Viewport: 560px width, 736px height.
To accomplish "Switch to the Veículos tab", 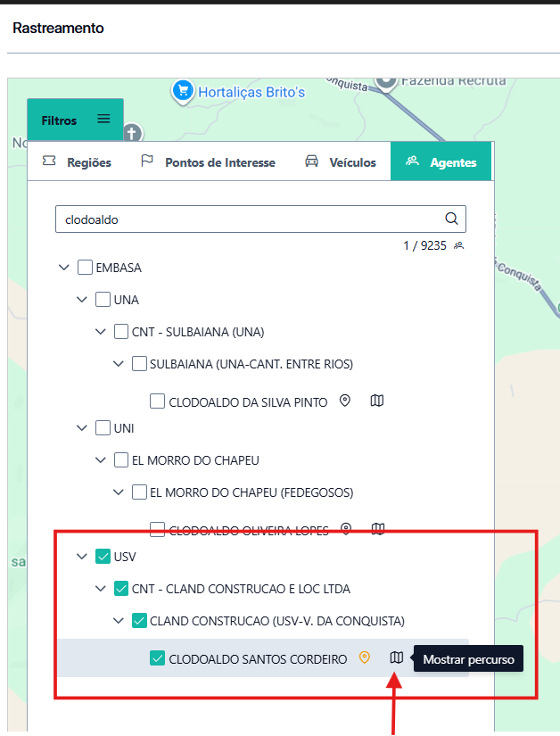I will click(x=340, y=162).
